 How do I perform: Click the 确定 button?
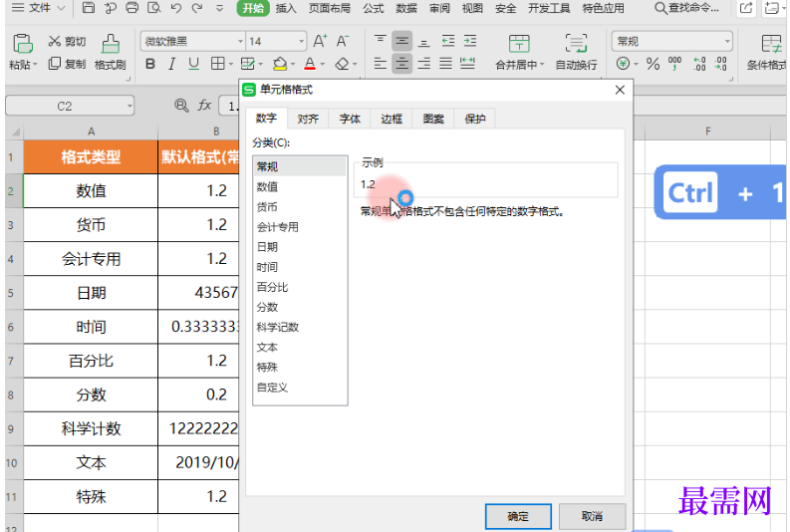click(518, 516)
